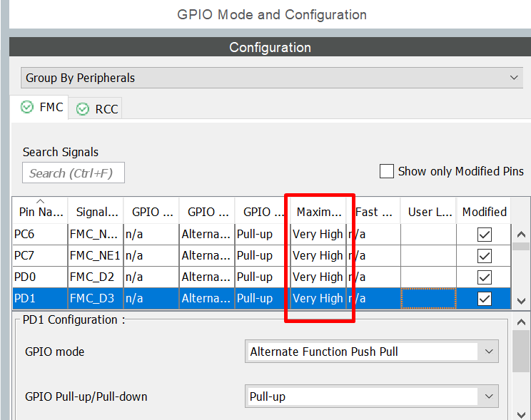Screen dimensions: 531x420
Task: Click the Modified column header
Action: [485, 212]
